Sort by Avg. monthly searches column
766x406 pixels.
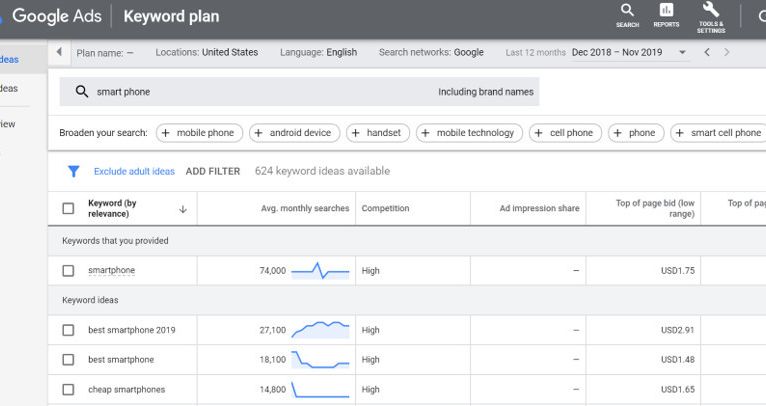click(304, 208)
